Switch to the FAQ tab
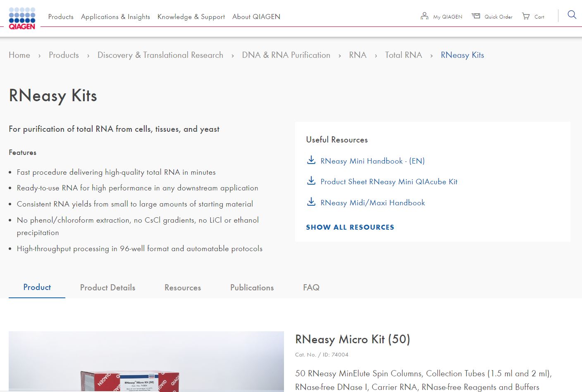This screenshot has width=582, height=392. (311, 287)
